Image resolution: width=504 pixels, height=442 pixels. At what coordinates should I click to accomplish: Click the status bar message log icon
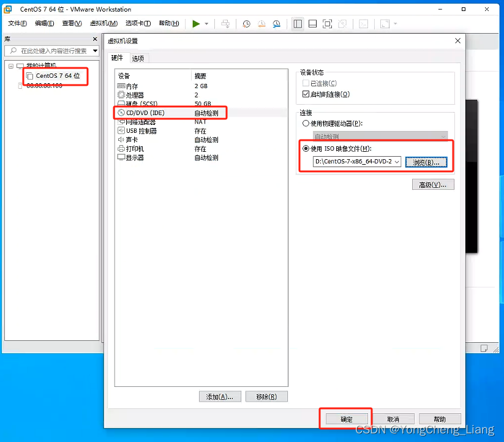(484, 348)
